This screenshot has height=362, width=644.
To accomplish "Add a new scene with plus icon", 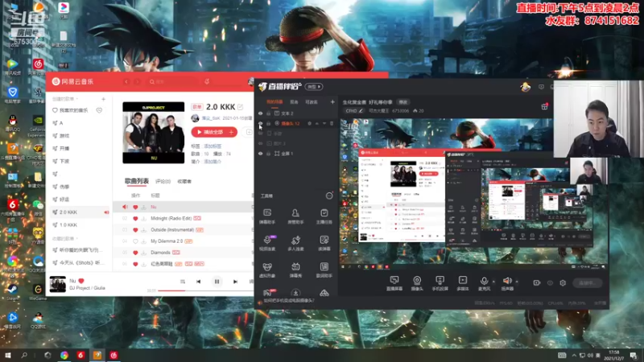I will point(332,102).
